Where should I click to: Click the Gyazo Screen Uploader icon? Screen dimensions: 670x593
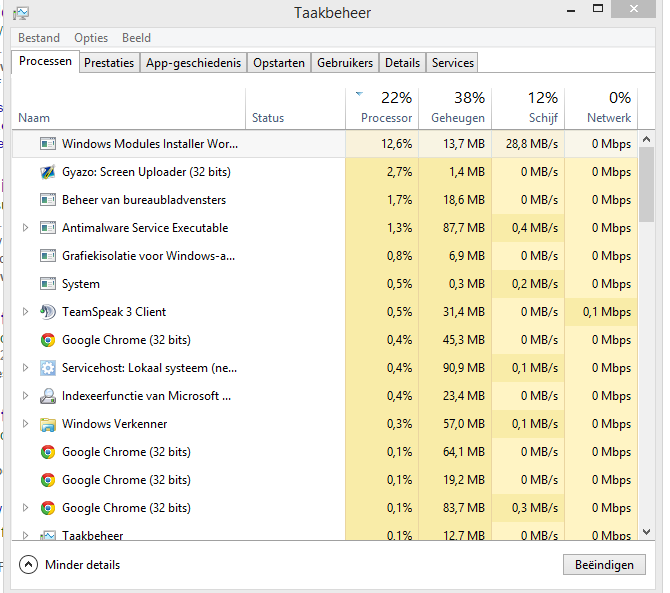point(48,172)
